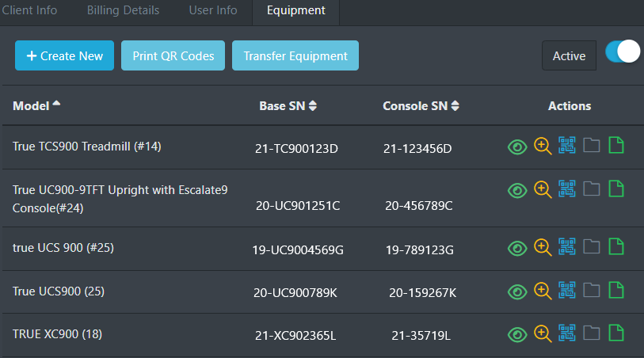Screen dimensions: 644x358
Task: Switch to the Billing Details tab
Action: (x=123, y=10)
